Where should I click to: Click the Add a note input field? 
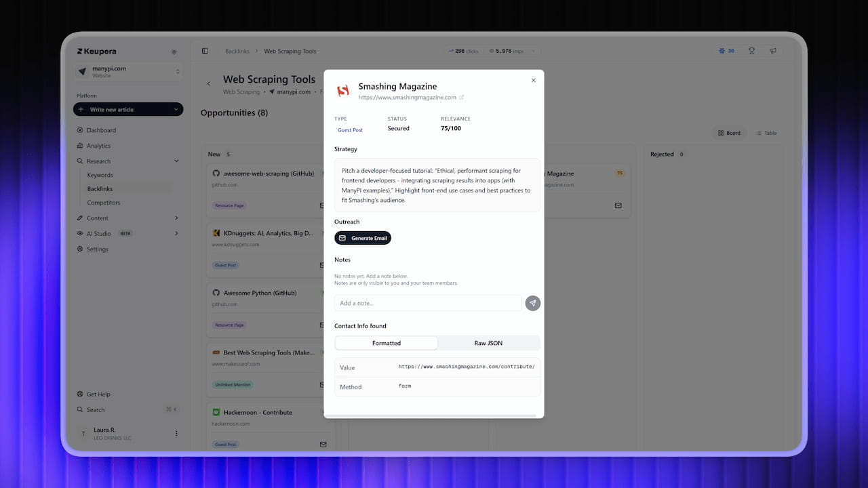pyautogui.click(x=428, y=303)
